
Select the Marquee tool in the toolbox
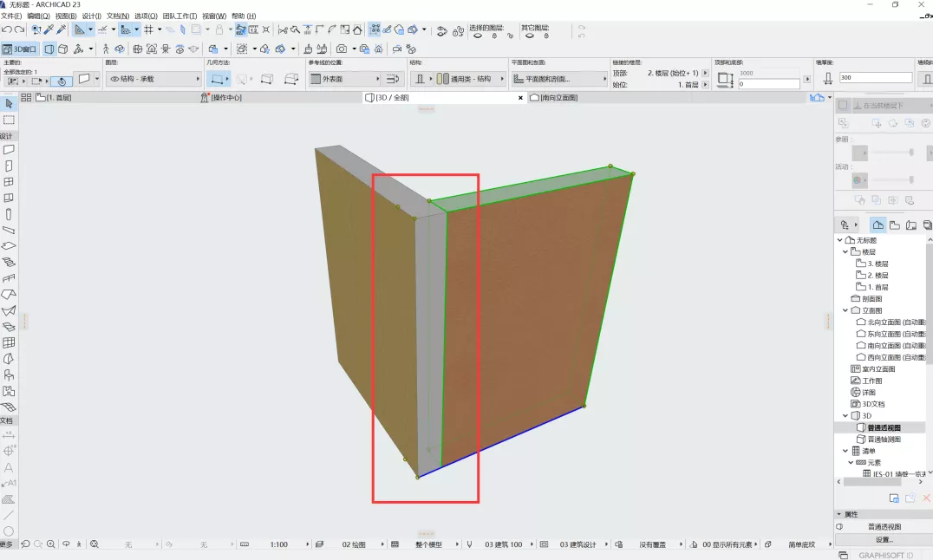[x=9, y=120]
